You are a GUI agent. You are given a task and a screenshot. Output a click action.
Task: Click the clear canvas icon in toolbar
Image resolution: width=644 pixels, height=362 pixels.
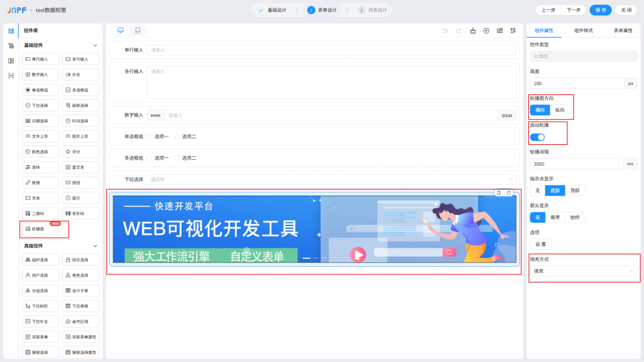473,30
